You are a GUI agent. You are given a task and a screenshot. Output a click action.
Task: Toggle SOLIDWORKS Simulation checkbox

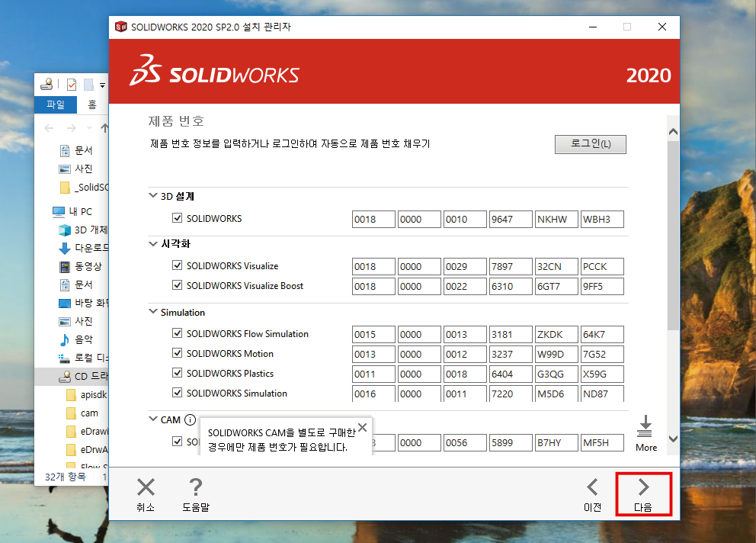[177, 393]
